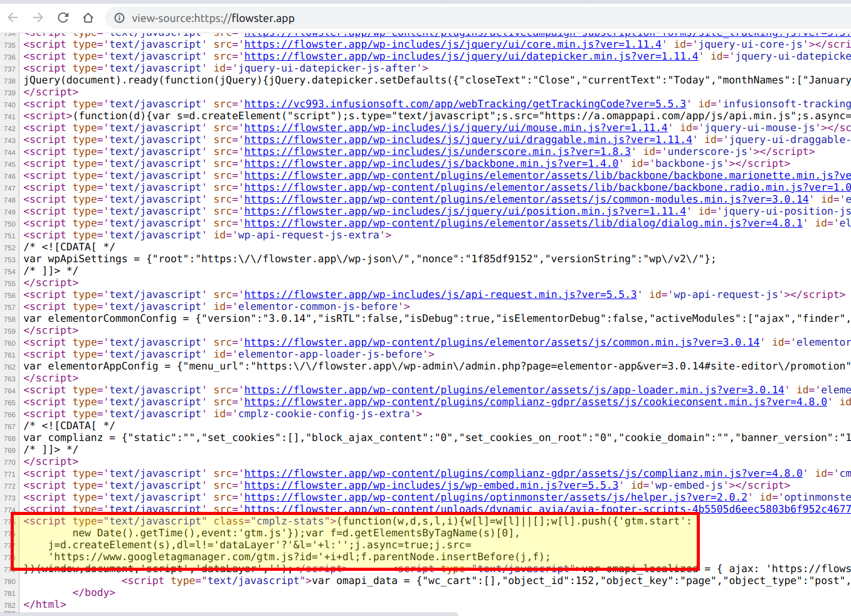The height and width of the screenshot is (616, 851).
Task: Follow the infusionsoft getTrackingCode link
Action: pyautogui.click(x=465, y=104)
